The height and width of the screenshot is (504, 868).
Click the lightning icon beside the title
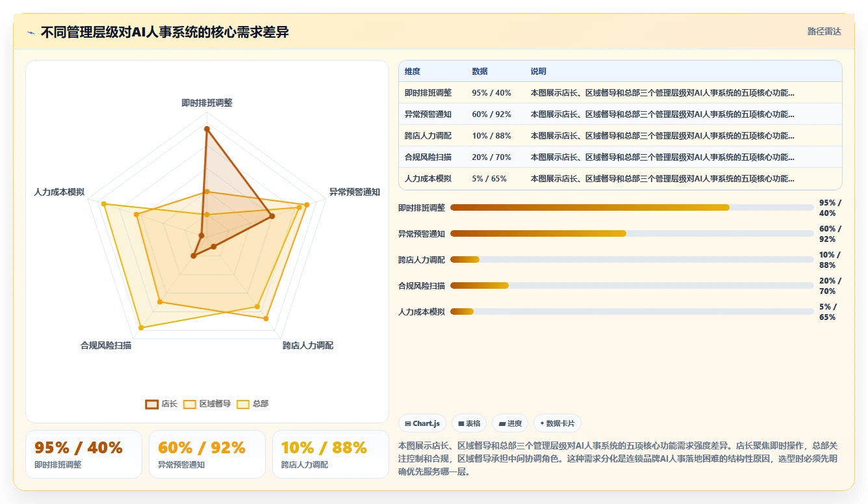coord(31,33)
